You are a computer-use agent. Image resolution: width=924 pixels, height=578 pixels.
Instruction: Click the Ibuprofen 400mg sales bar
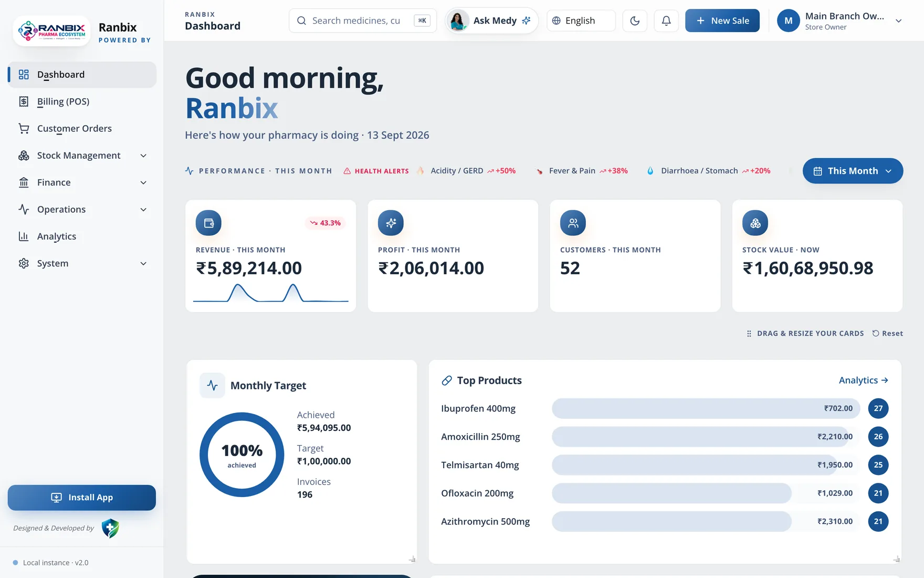click(706, 408)
